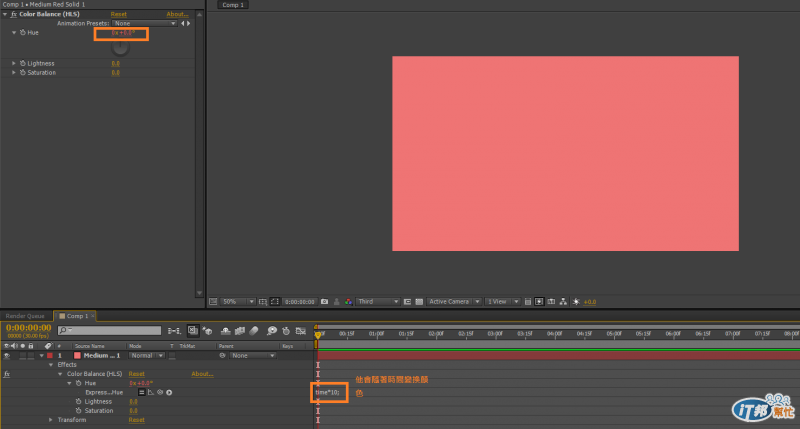
Task: Click the composition flowchart icon in viewer bar
Action: tap(563, 301)
